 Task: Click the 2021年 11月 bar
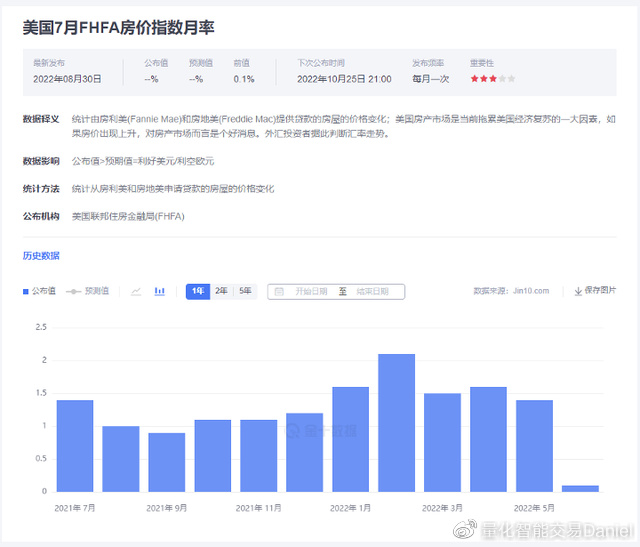tap(259, 456)
